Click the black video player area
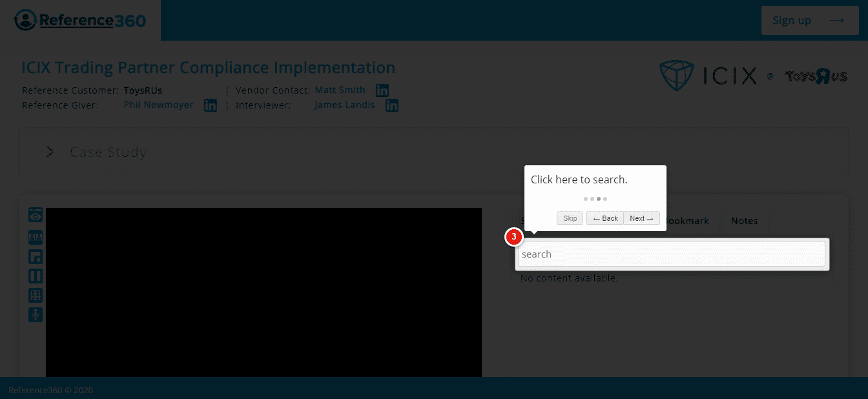 [x=263, y=292]
